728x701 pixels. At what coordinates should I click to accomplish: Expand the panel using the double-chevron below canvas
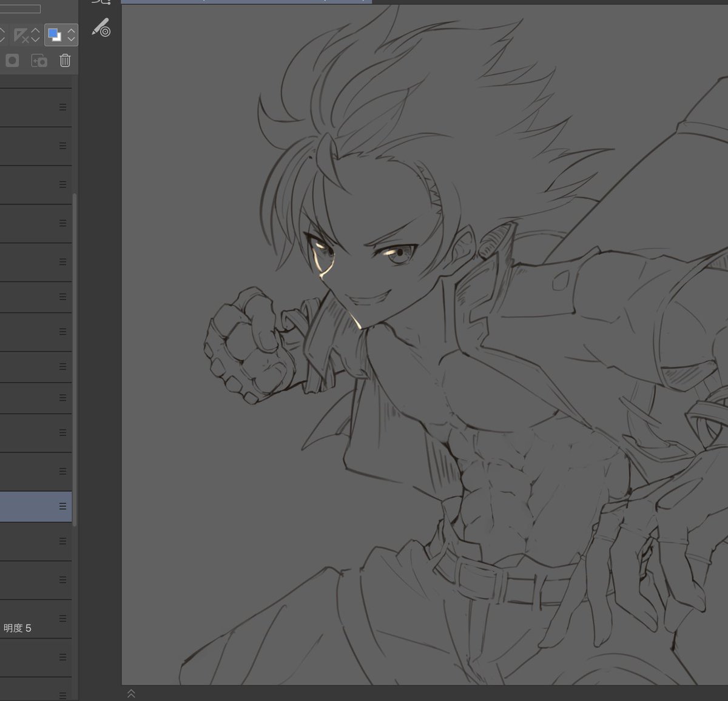point(131,693)
